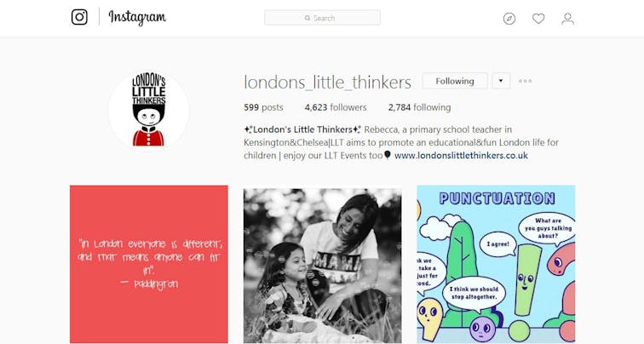Screen dimensions: 644x344
Task: Click the 599 posts count
Action: pos(263,107)
